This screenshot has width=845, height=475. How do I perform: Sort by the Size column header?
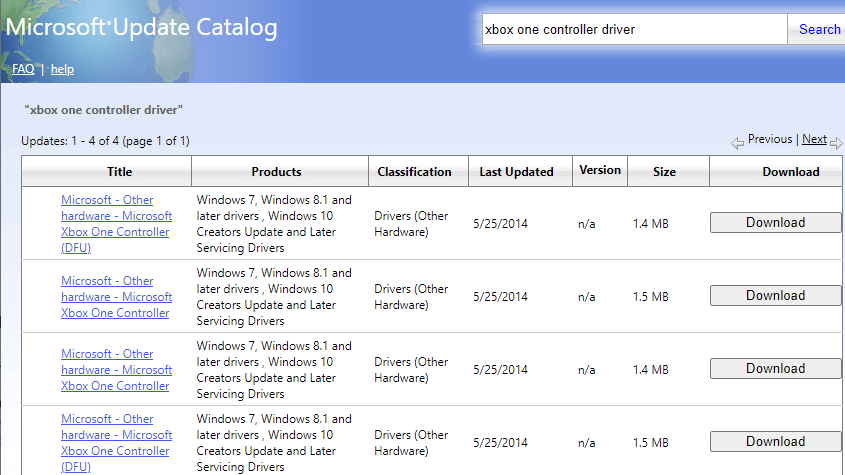668,171
